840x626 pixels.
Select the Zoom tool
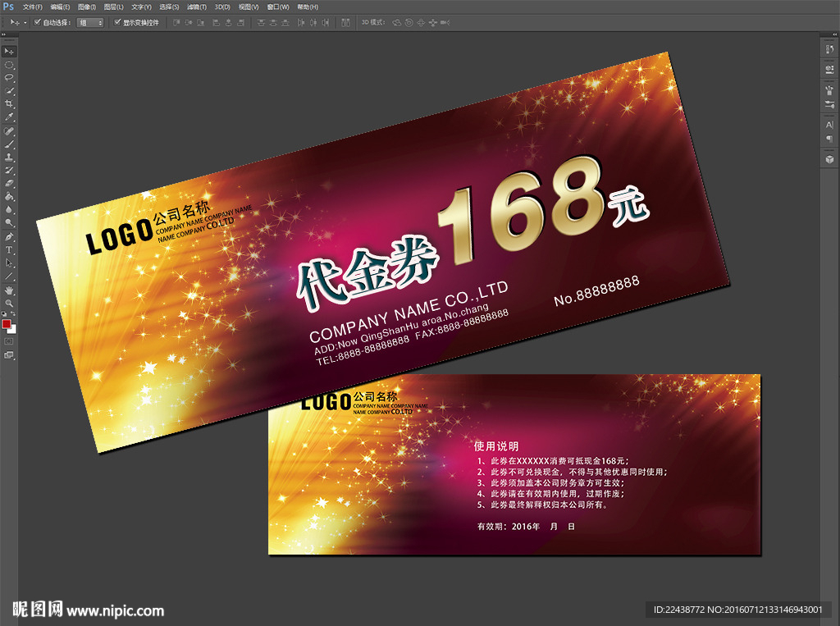[x=9, y=304]
